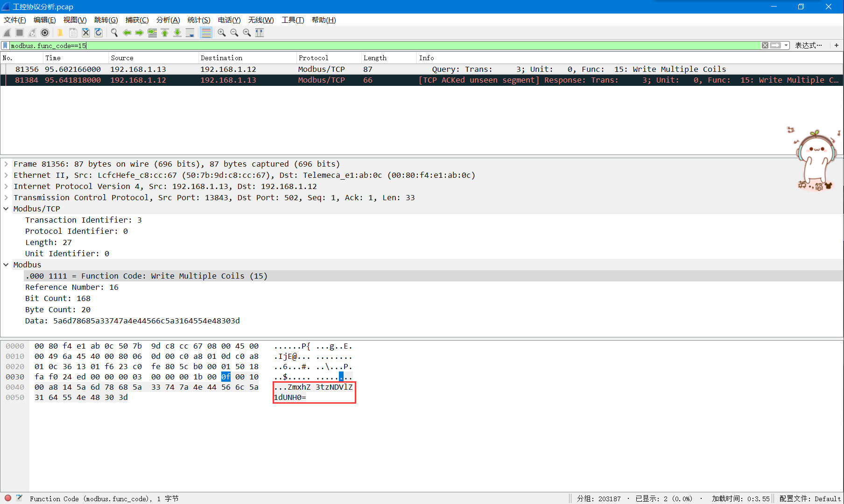Sort packets by Time column header

pos(75,58)
